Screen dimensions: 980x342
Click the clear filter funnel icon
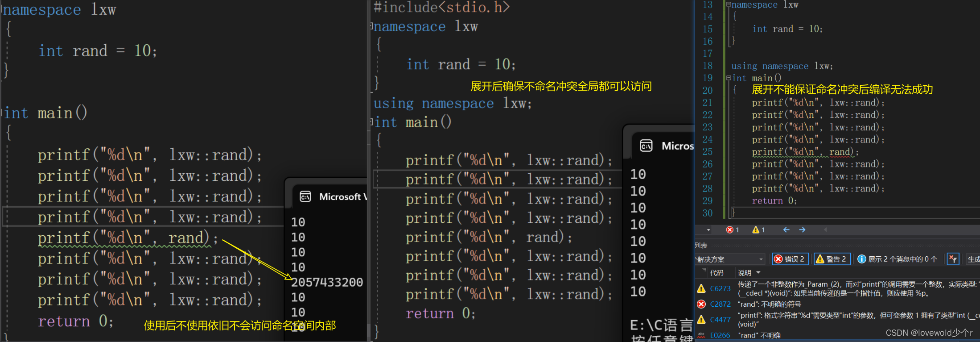tap(953, 259)
